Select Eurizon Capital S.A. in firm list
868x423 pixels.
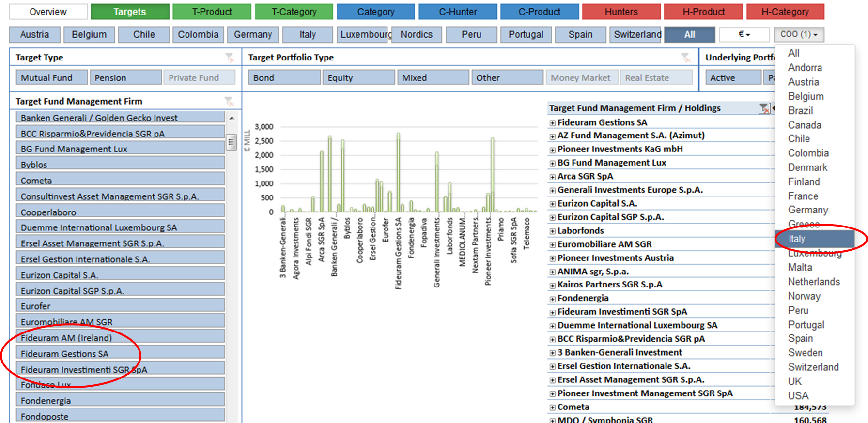tap(121, 273)
